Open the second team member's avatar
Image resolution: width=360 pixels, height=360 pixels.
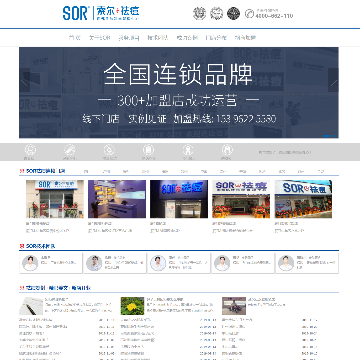tap(94, 263)
